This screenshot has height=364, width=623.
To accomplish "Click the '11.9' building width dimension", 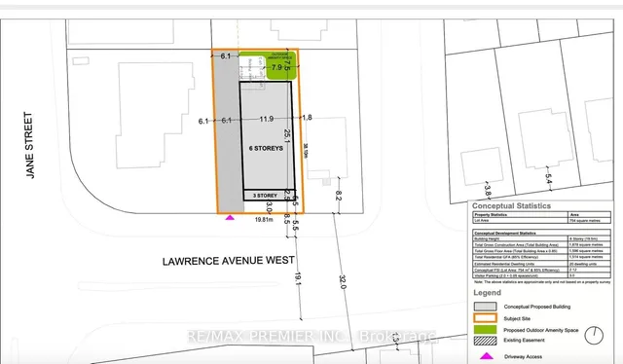I will [266, 119].
